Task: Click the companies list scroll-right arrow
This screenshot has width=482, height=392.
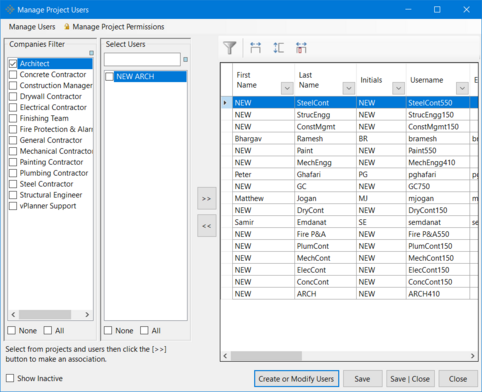Action: pos(87,314)
